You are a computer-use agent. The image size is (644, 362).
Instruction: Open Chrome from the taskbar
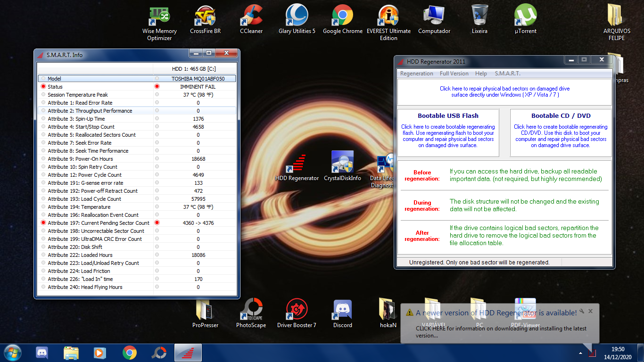tap(129, 353)
